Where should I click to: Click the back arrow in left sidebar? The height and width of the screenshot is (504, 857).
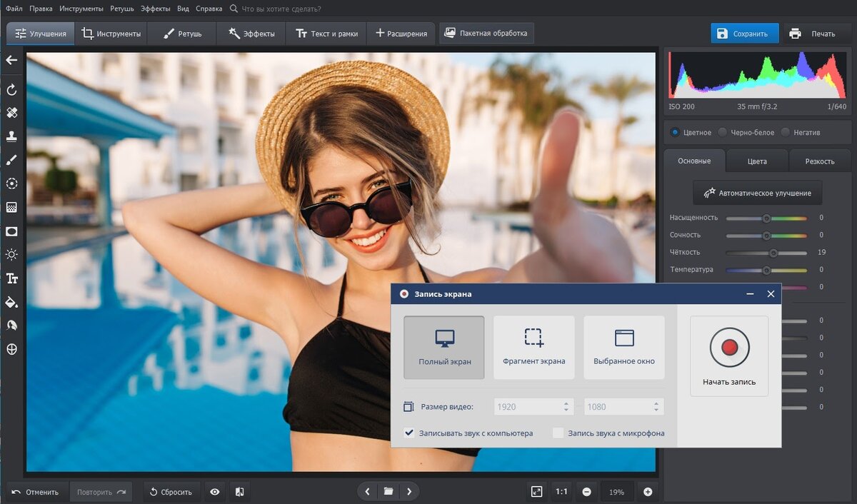[x=11, y=61]
